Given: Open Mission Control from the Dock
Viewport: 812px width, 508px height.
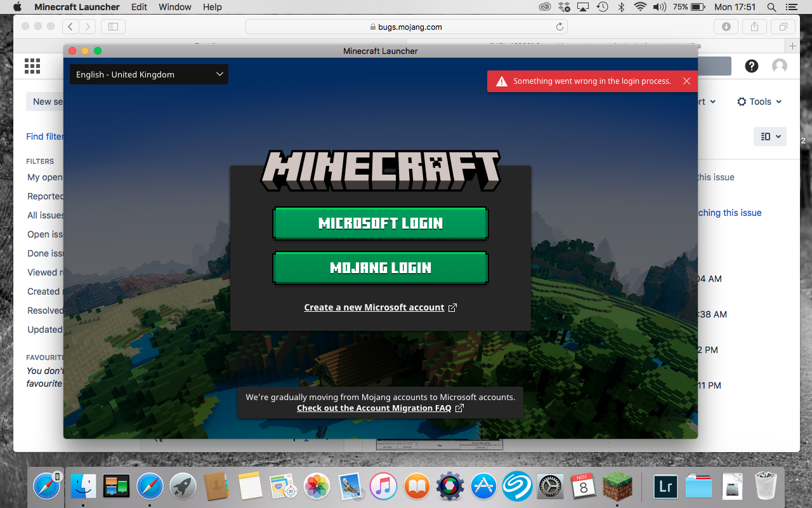Looking at the screenshot, I should tap(117, 487).
